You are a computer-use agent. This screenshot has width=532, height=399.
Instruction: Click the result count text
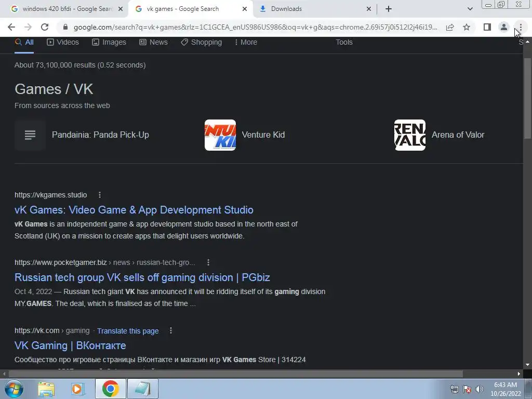click(x=80, y=65)
